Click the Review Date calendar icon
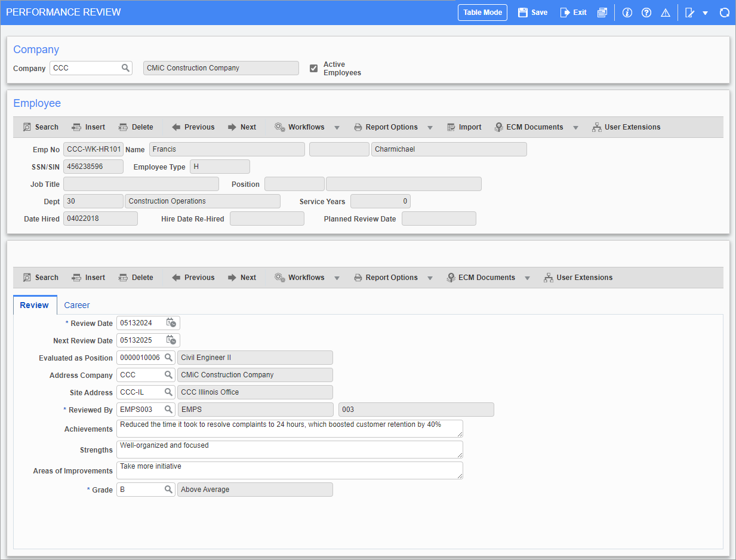736x560 pixels. [171, 323]
